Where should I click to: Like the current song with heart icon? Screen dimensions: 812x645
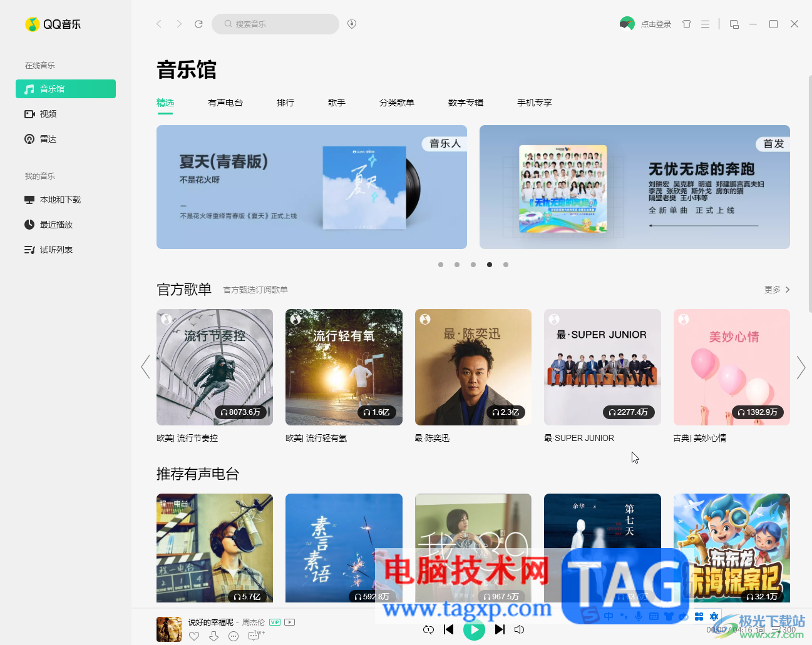point(194,636)
